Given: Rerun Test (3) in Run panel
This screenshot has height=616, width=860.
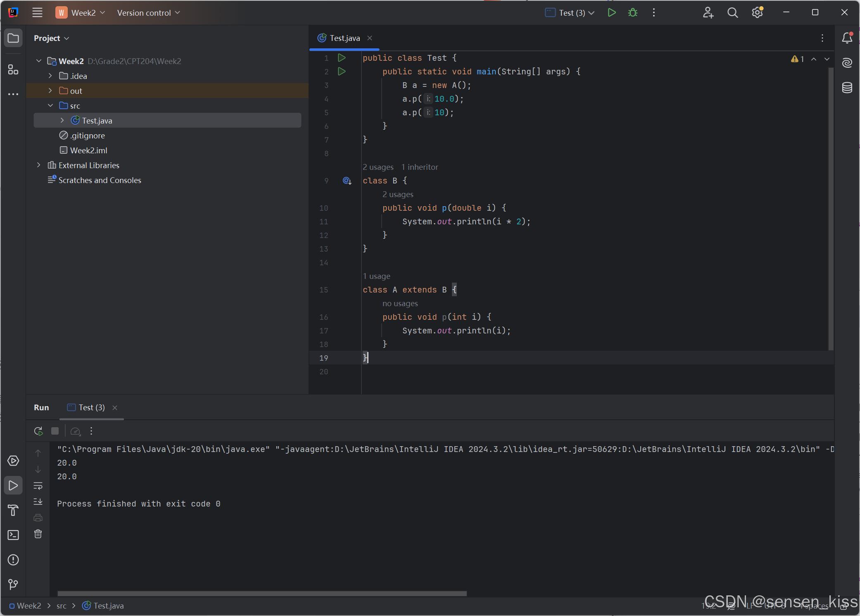Looking at the screenshot, I should pos(38,431).
